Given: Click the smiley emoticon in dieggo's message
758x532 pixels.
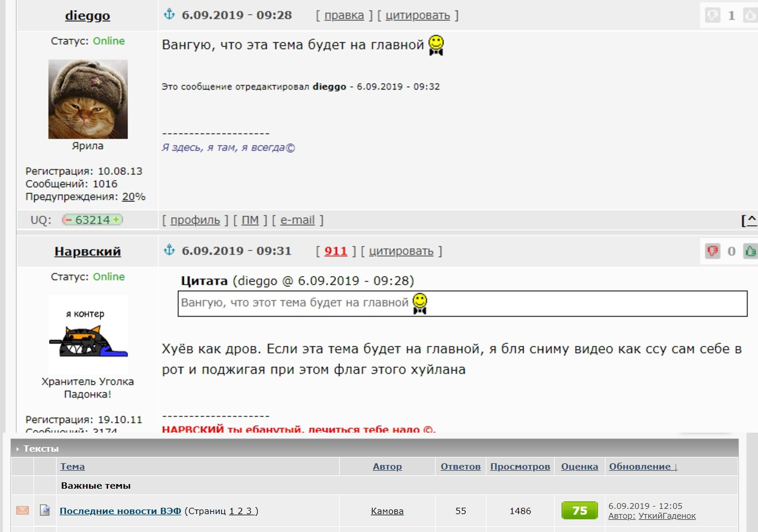Looking at the screenshot, I should click(436, 45).
